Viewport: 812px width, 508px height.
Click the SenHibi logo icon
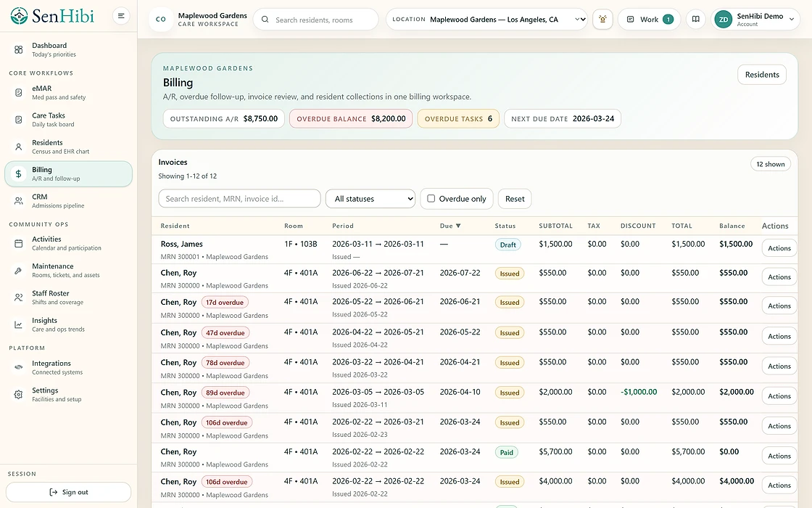pyautogui.click(x=19, y=16)
